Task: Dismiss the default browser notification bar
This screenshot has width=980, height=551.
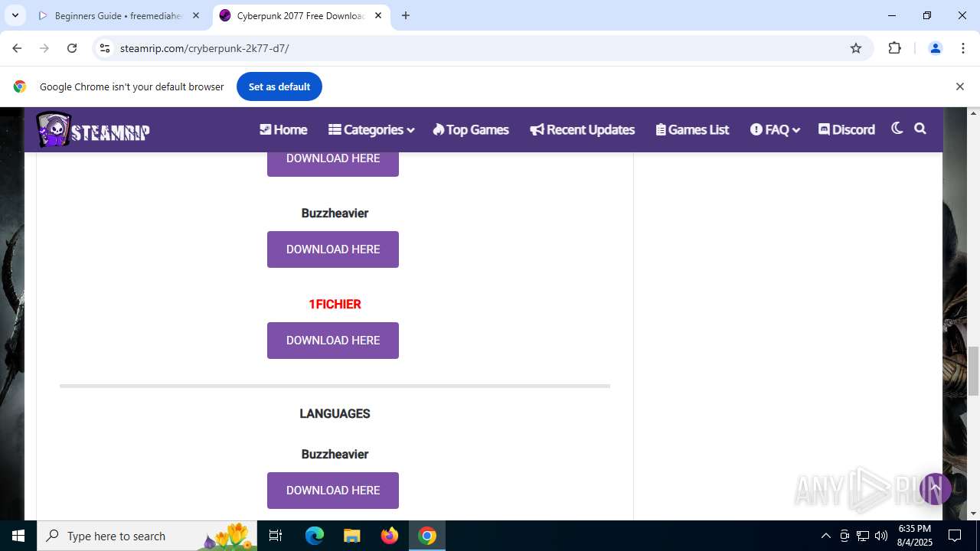Action: 959,86
